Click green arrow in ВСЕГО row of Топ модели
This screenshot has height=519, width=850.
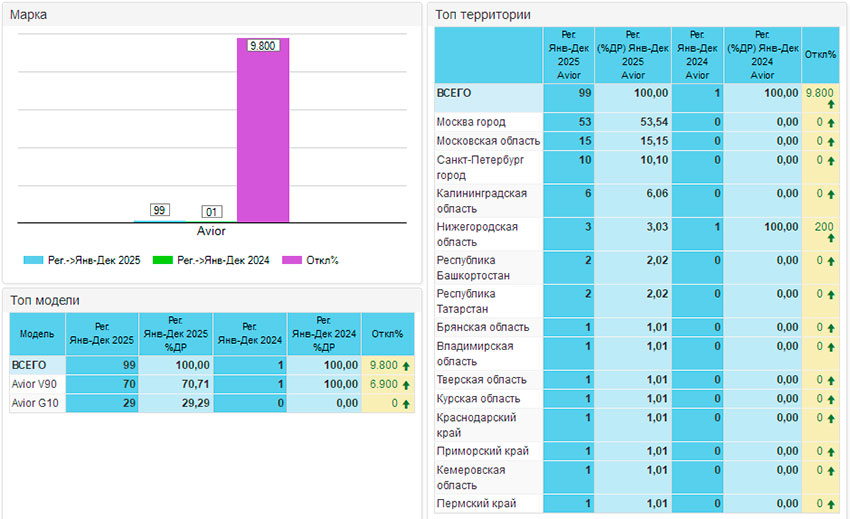[x=406, y=366]
